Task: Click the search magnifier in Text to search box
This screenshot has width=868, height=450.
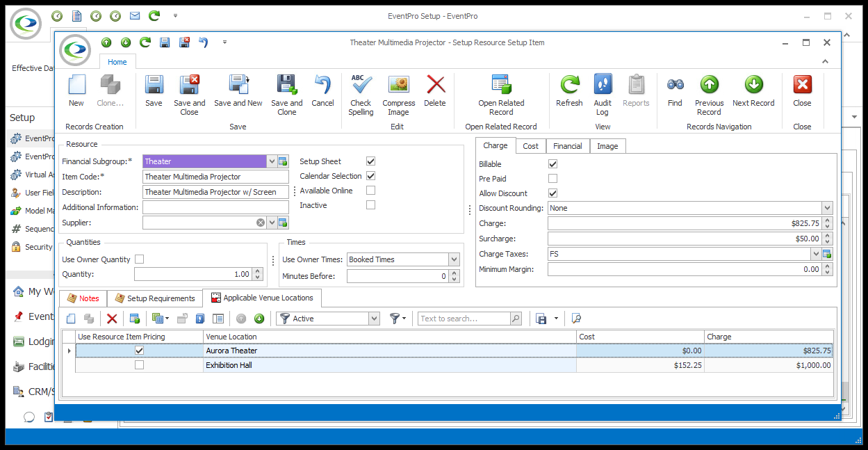Action: pos(516,319)
